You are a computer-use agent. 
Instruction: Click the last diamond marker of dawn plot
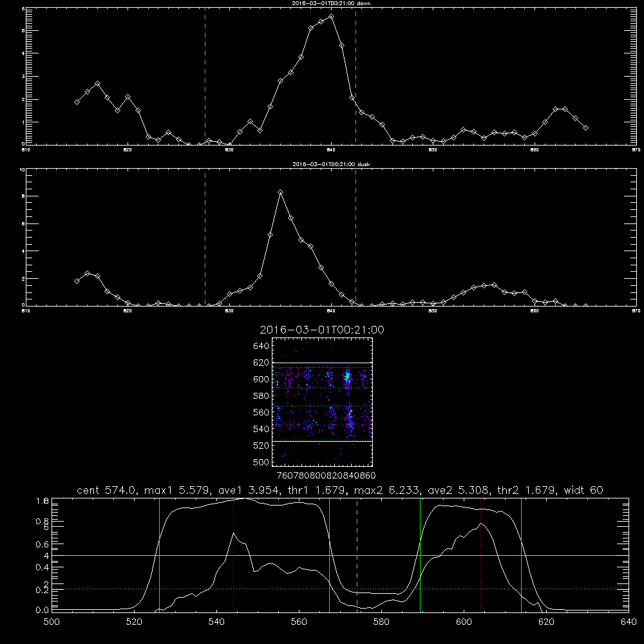point(585,128)
